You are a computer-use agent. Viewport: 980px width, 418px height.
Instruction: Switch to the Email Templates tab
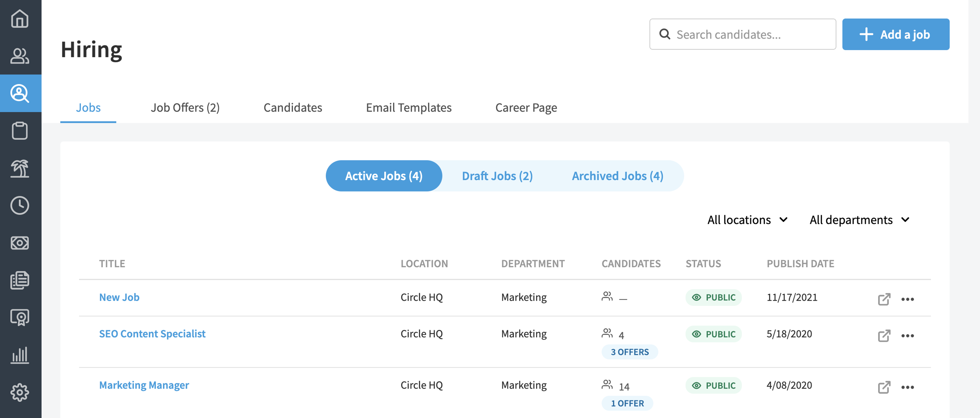tap(409, 108)
